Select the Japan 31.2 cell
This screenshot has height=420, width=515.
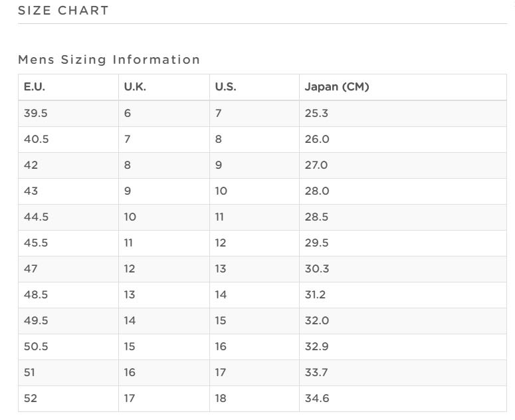tap(316, 294)
